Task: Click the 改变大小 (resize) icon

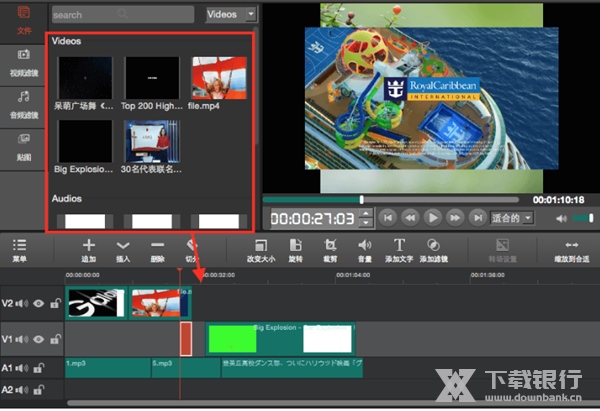Action: pyautogui.click(x=261, y=246)
